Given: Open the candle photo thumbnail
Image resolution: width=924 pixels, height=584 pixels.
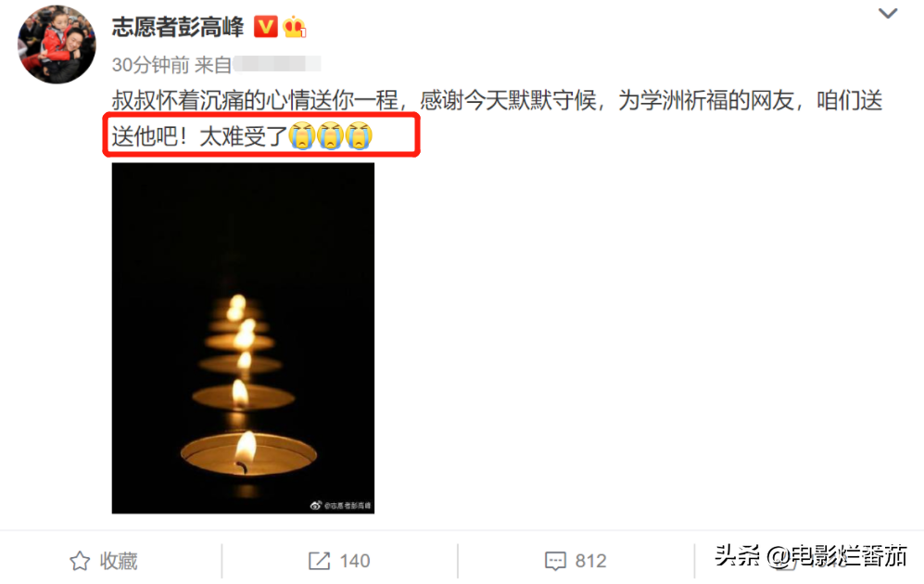Looking at the screenshot, I should point(243,338).
